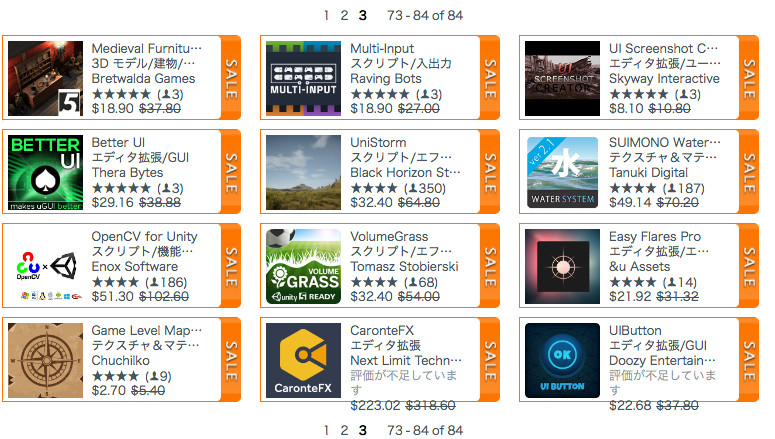Click SALE ribbon on Easy Flares Pro card
This screenshot has height=439, width=775.
[x=748, y=266]
